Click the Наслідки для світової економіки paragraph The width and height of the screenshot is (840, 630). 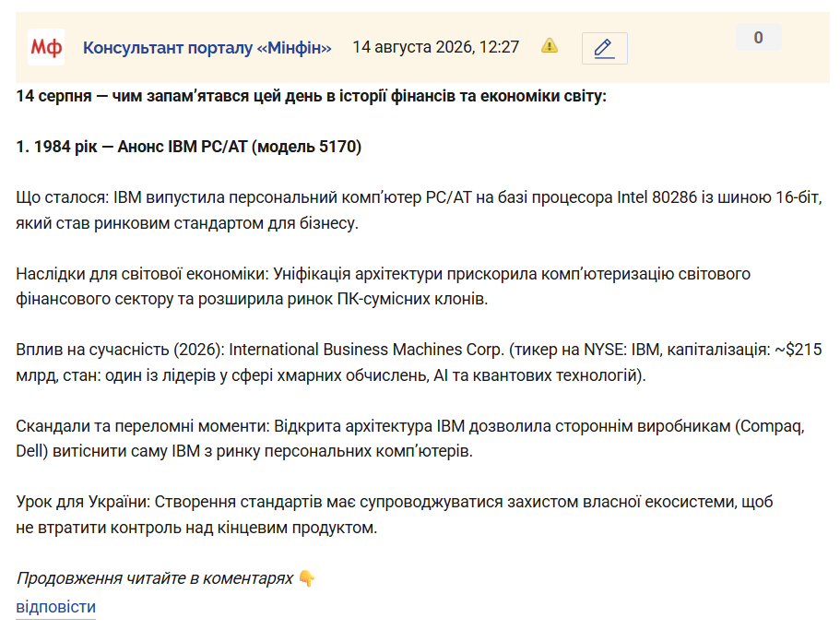[383, 286]
